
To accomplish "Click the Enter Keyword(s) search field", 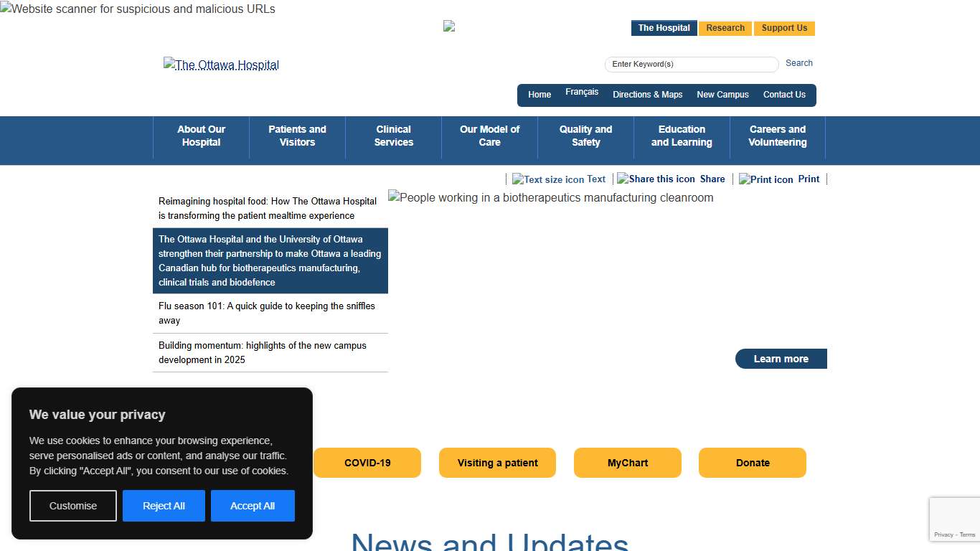I will 691,65.
